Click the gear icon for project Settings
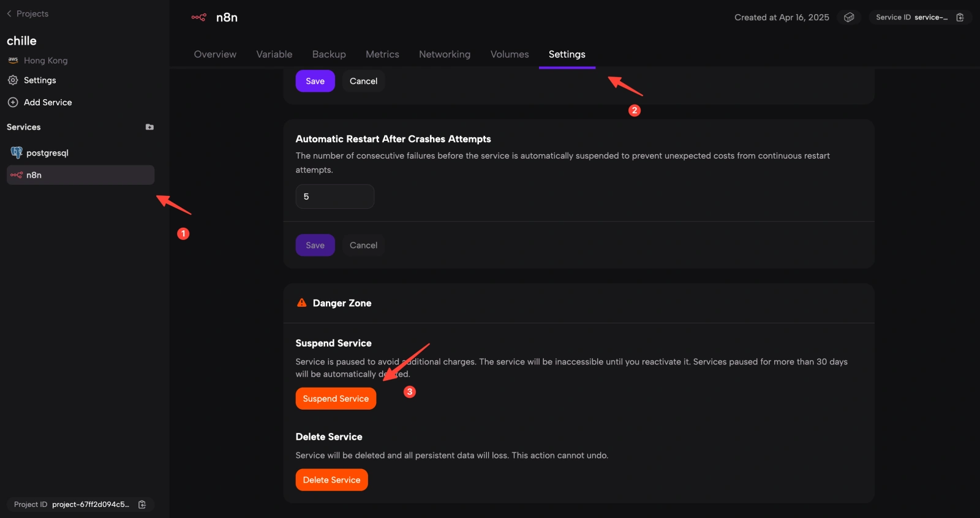 pyautogui.click(x=13, y=80)
